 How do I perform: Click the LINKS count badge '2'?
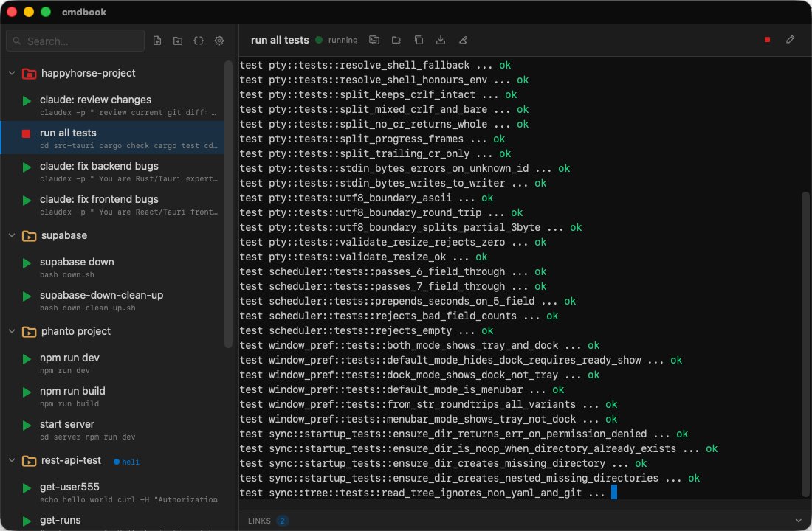point(282,521)
